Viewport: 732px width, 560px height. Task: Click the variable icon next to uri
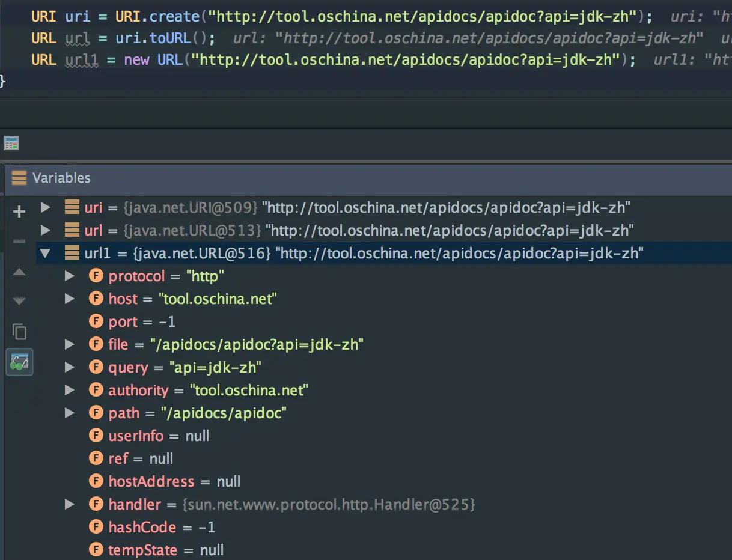(72, 207)
